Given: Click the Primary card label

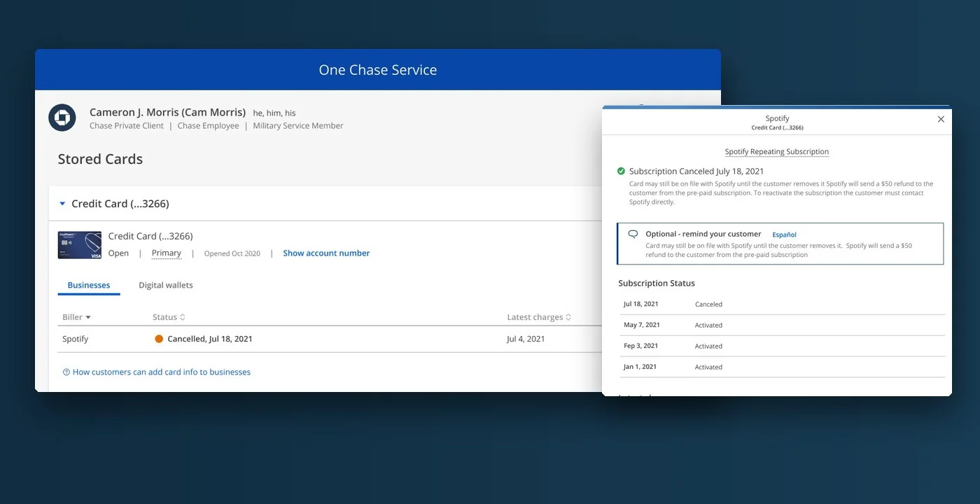Looking at the screenshot, I should tap(167, 253).
